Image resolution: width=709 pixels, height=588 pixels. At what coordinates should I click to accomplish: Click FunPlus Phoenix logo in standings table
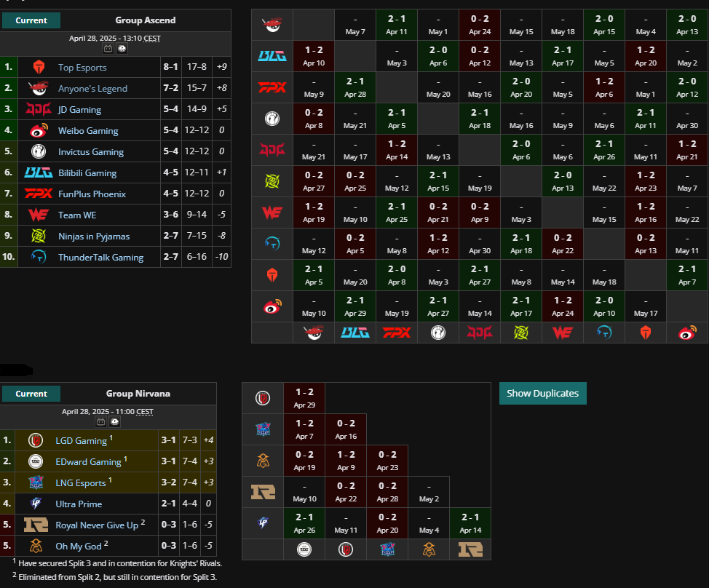(39, 194)
